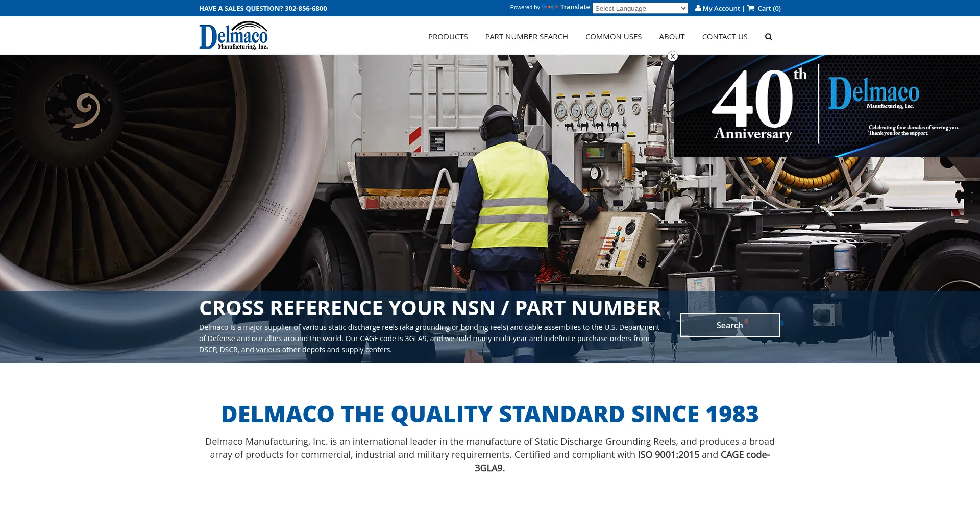980x507 pixels.
Task: Open the Select Language dropdown
Action: pyautogui.click(x=640, y=8)
